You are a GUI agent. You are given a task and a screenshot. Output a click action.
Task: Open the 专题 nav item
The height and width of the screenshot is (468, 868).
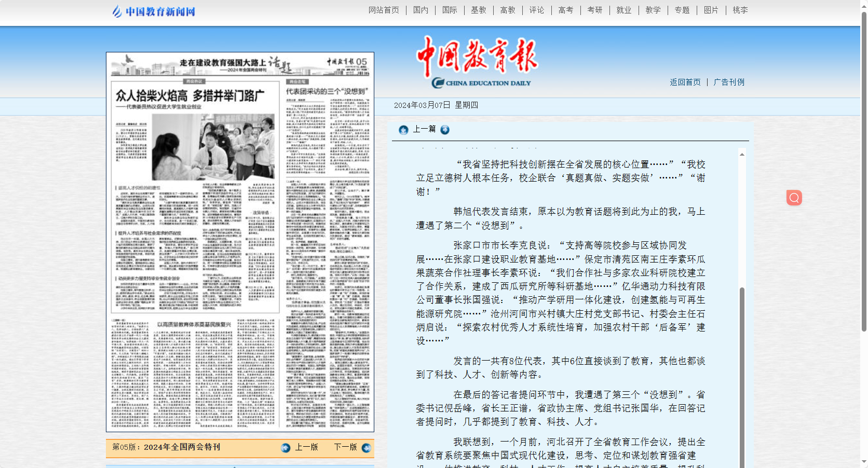(x=682, y=10)
